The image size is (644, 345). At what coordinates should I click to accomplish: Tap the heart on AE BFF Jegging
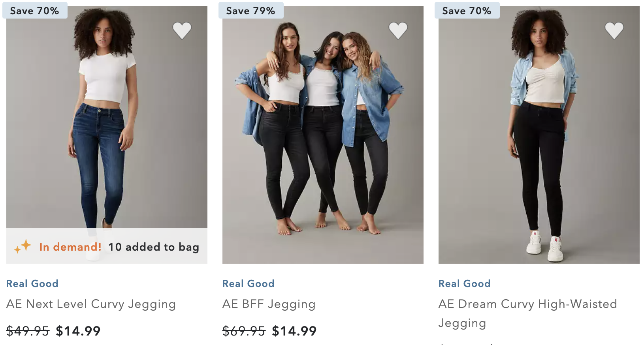click(x=398, y=30)
